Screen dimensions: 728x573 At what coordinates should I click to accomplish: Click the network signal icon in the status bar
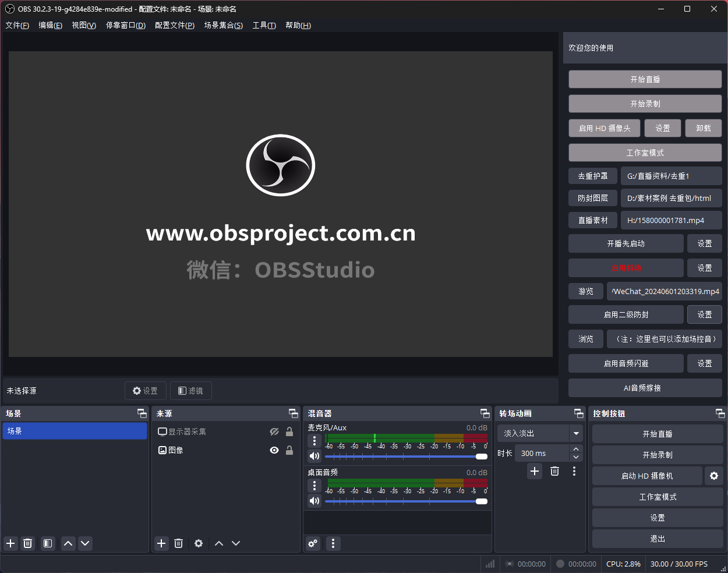[x=490, y=564]
